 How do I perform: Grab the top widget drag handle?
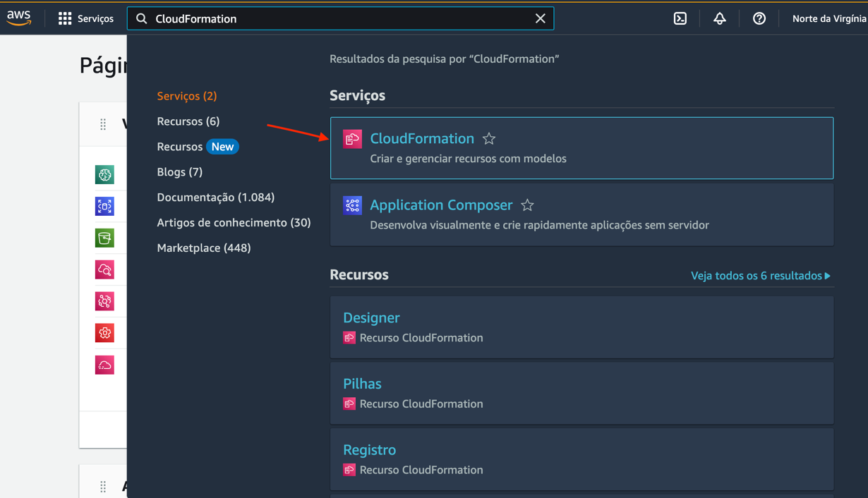[103, 124]
